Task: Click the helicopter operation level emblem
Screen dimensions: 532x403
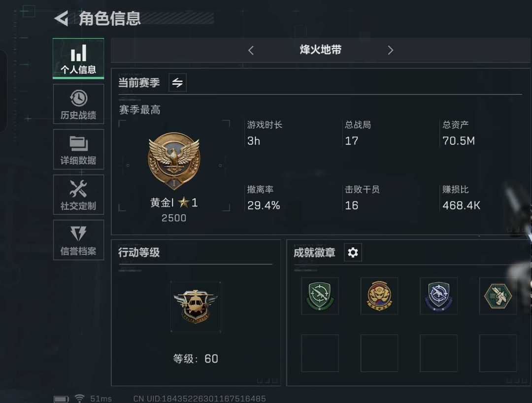Action: (196, 306)
